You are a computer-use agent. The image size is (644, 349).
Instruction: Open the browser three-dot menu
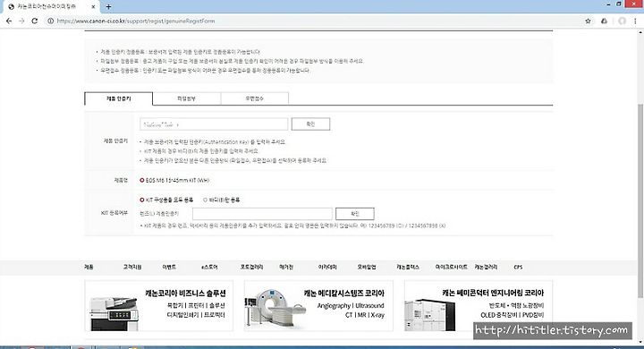tap(635, 21)
